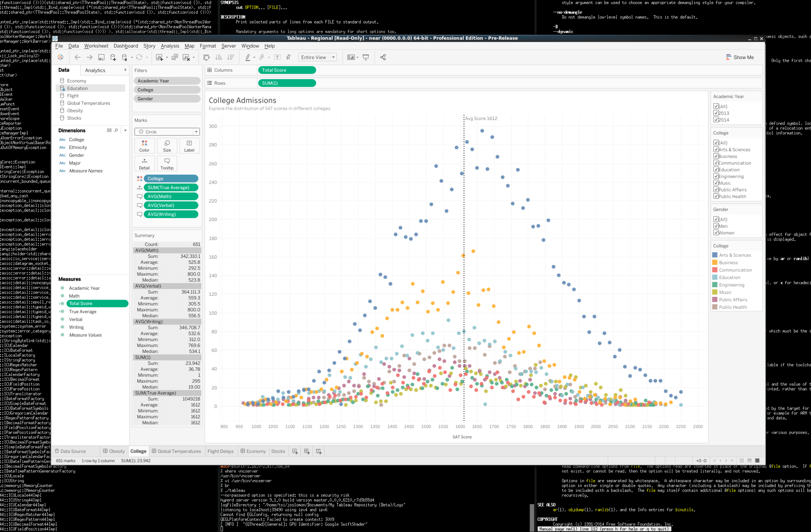Switch to the Analytics pane tab
Viewport: 811px width, 532px height.
pos(95,70)
